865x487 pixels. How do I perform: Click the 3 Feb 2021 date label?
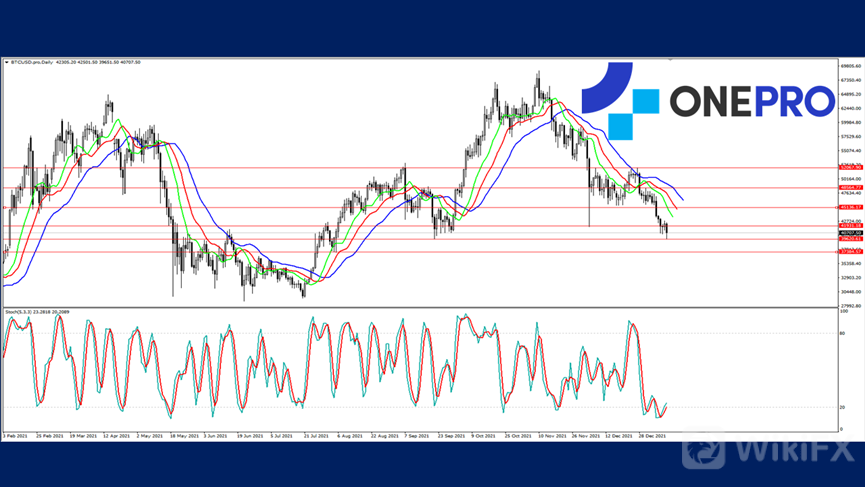(15, 436)
